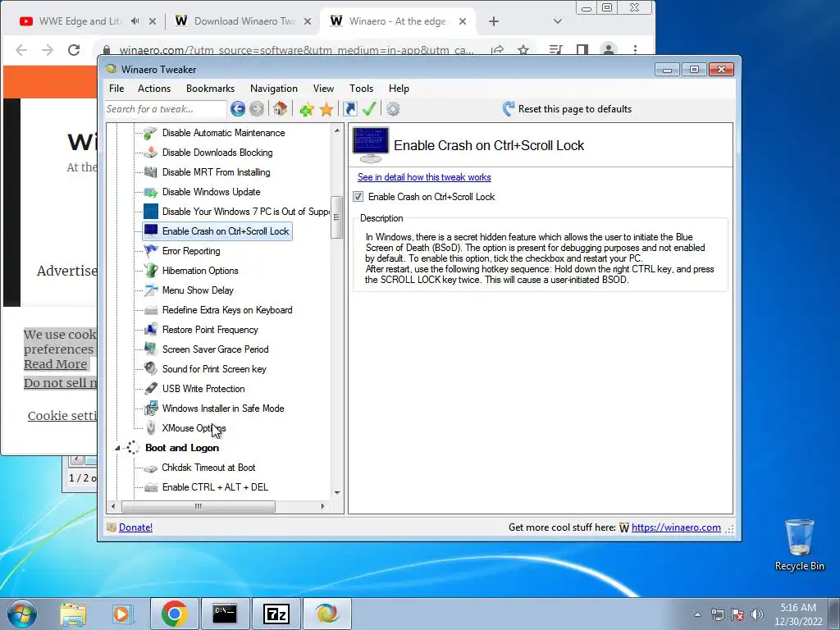Screen dimensions: 840x630
Task: Open See in detail how this tweak works
Action: coord(424,177)
